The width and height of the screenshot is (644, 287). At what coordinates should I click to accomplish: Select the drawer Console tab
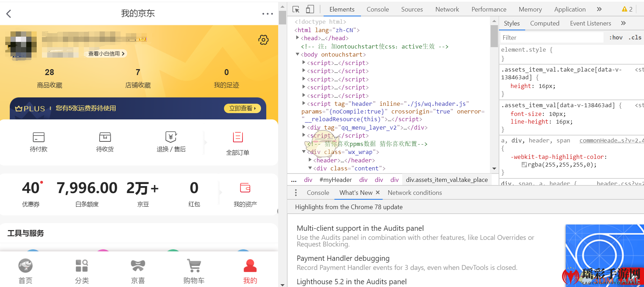click(318, 193)
